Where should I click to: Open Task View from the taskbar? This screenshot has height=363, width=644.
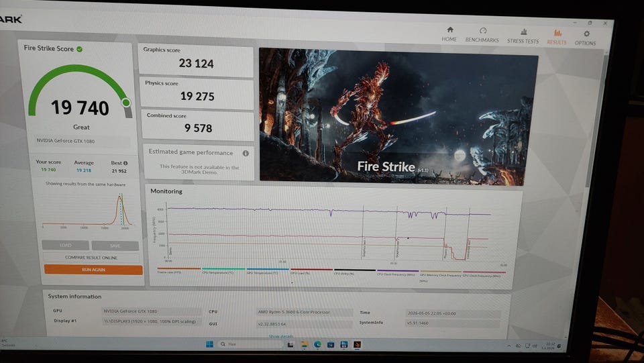point(290,344)
